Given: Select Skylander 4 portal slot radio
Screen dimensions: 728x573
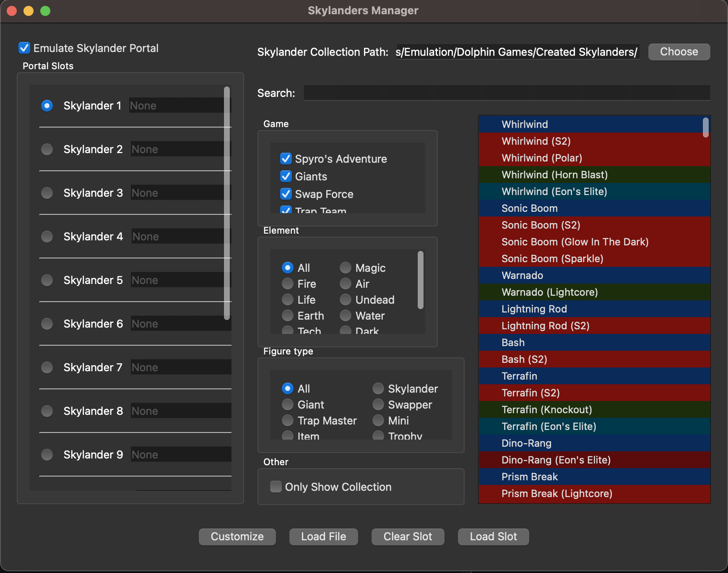Looking at the screenshot, I should coord(47,237).
